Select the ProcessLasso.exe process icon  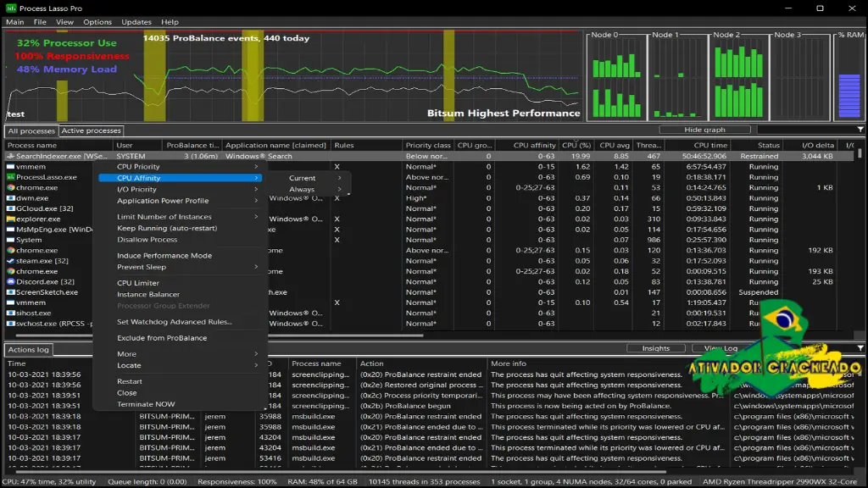[x=10, y=177]
